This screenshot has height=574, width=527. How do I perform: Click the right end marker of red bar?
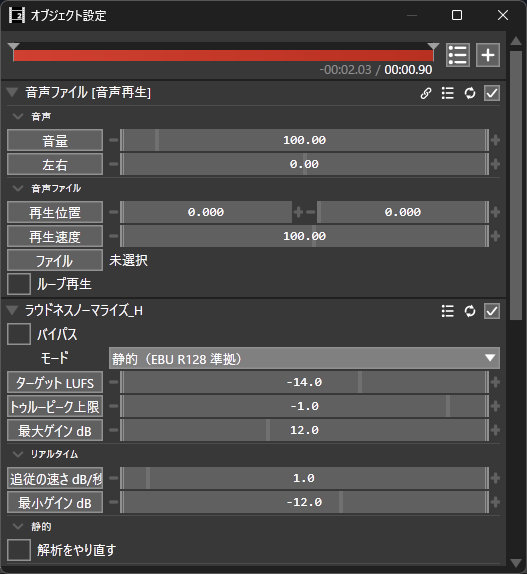click(x=433, y=46)
